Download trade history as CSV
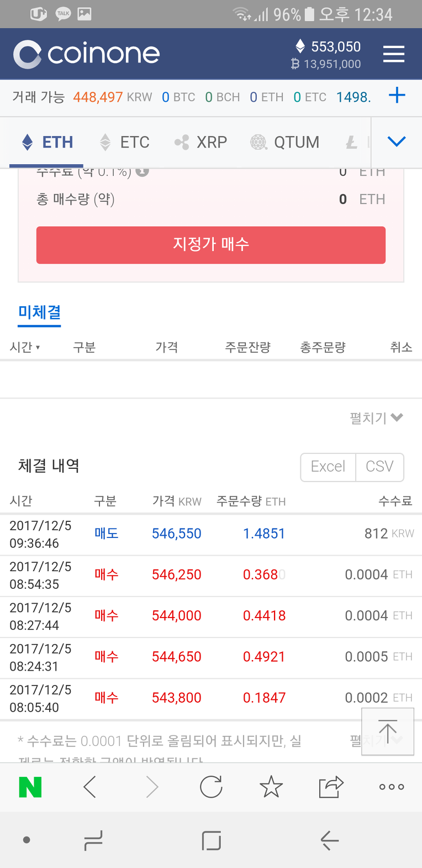 [x=379, y=467]
